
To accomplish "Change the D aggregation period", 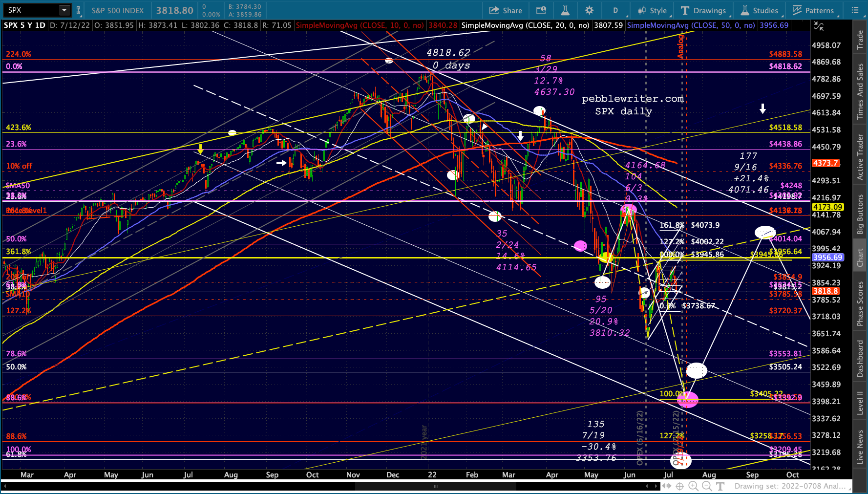I will click(615, 10).
